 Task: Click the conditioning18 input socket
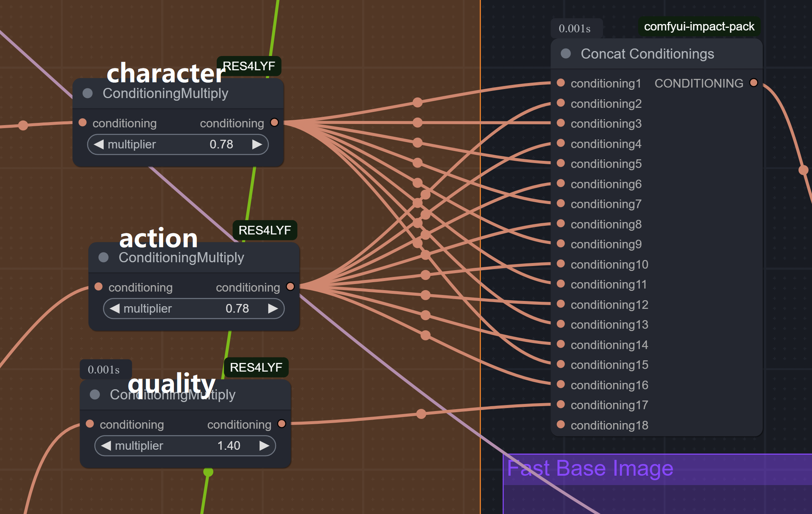[561, 425]
